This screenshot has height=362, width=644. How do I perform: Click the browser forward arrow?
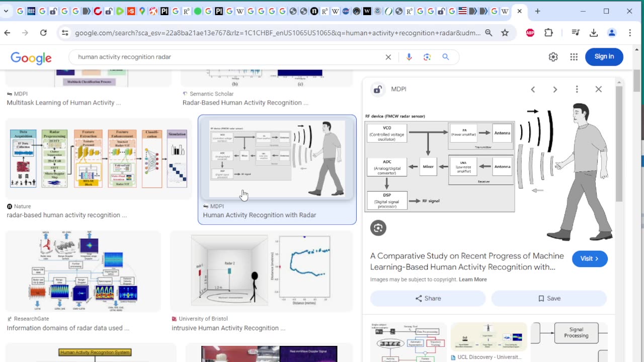pos(25,33)
